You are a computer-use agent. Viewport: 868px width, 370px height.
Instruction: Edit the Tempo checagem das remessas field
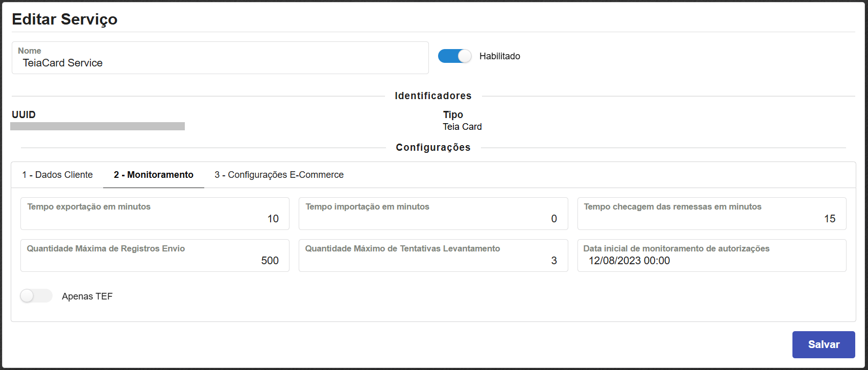click(x=711, y=218)
